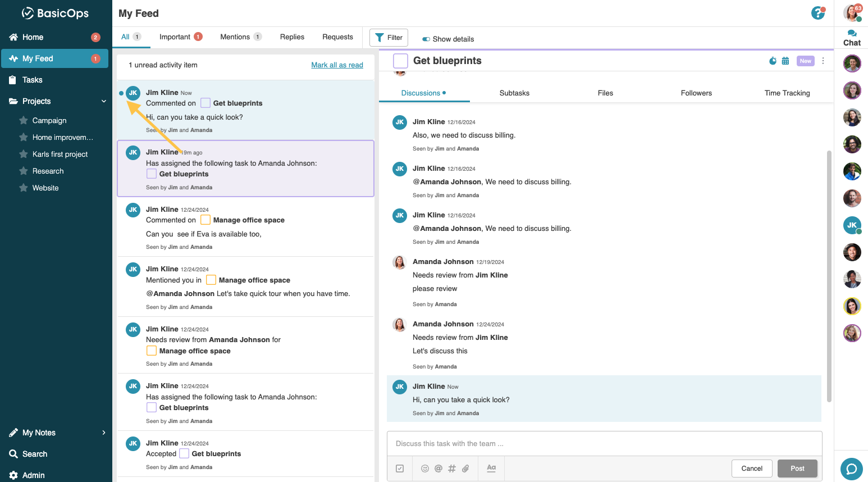Switch to the Subtasks tab
The width and height of the screenshot is (868, 482).
tap(514, 93)
